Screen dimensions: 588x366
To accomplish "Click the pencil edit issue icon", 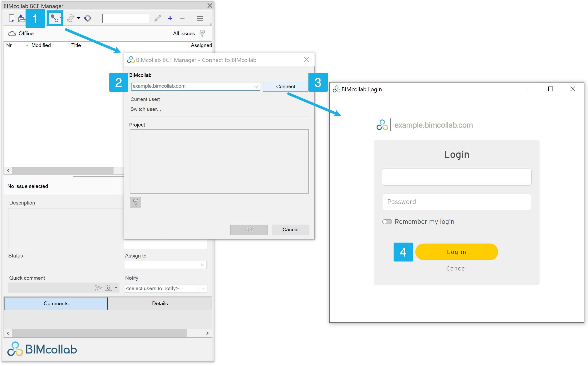I will (x=158, y=18).
